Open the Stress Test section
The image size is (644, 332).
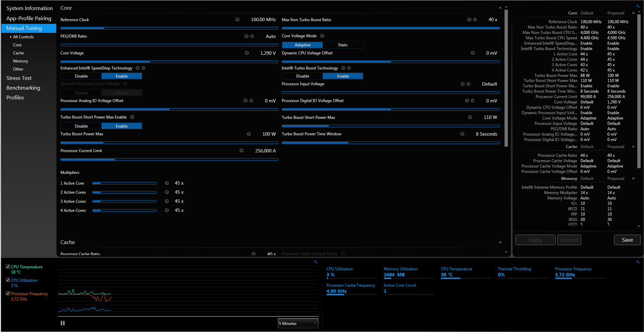(19, 78)
